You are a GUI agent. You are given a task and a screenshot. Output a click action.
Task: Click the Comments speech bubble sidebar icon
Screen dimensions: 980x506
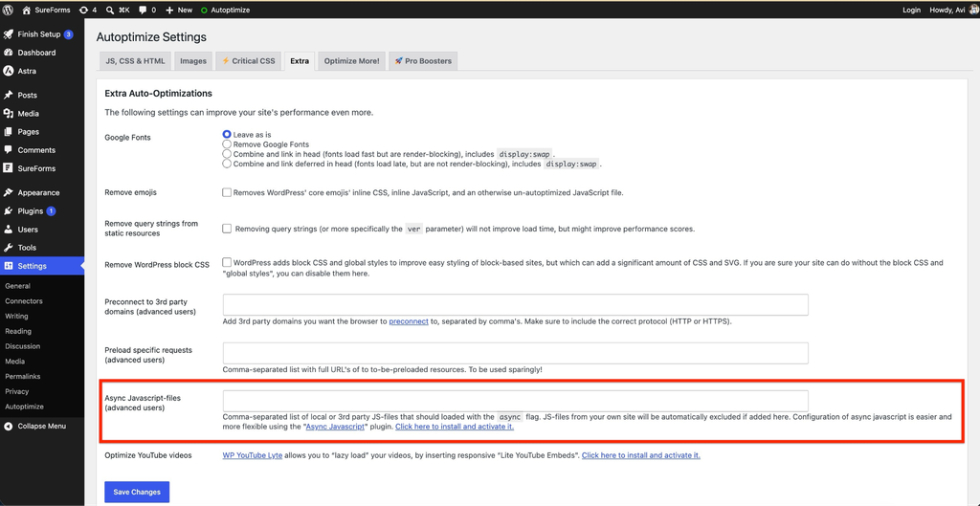click(x=8, y=150)
